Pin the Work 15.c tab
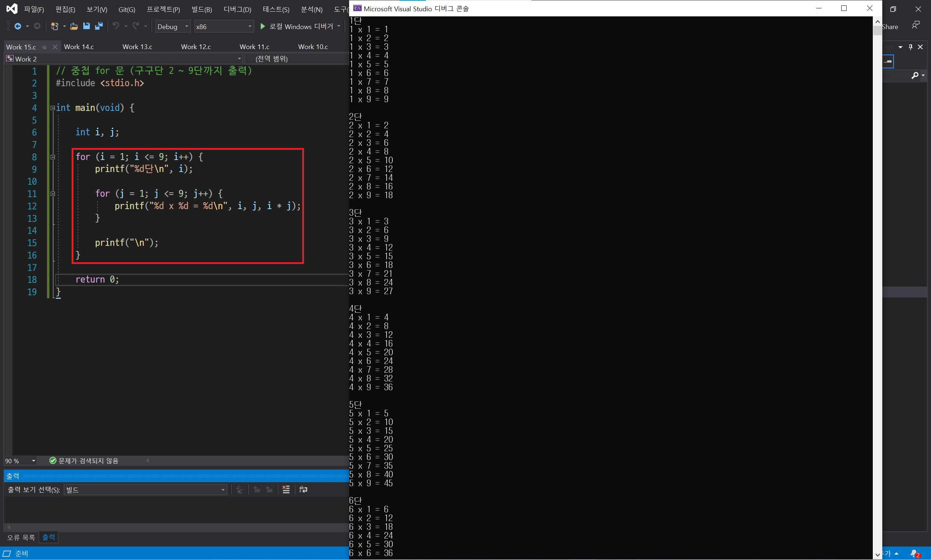This screenshot has height=560, width=931. [x=44, y=47]
